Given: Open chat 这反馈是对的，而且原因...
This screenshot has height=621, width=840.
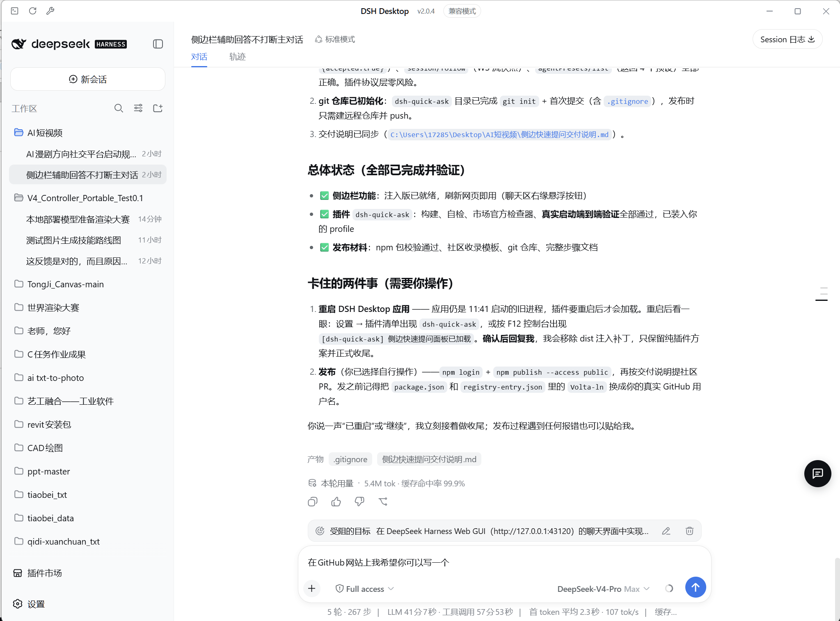Looking at the screenshot, I should pos(88,261).
